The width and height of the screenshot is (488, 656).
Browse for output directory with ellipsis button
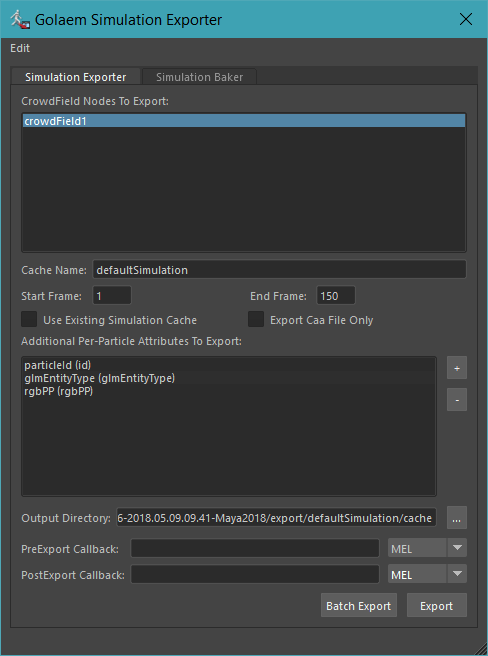coord(457,518)
